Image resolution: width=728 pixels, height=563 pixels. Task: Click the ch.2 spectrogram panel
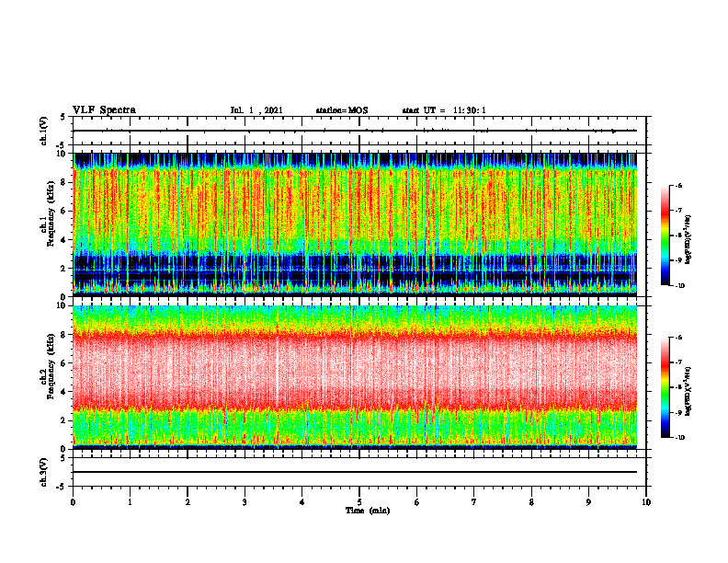click(355, 377)
